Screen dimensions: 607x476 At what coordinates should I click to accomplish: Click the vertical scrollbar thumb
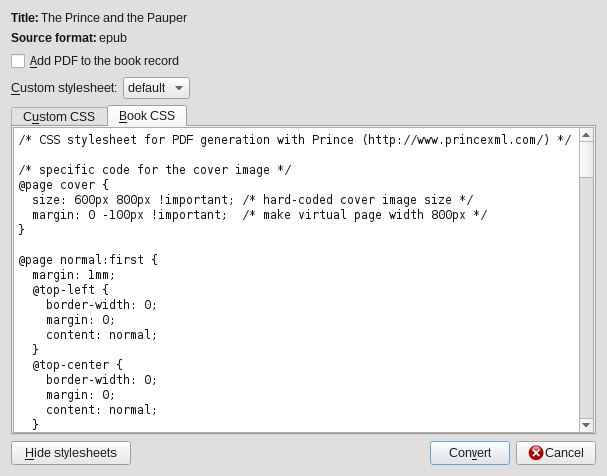pyautogui.click(x=586, y=159)
